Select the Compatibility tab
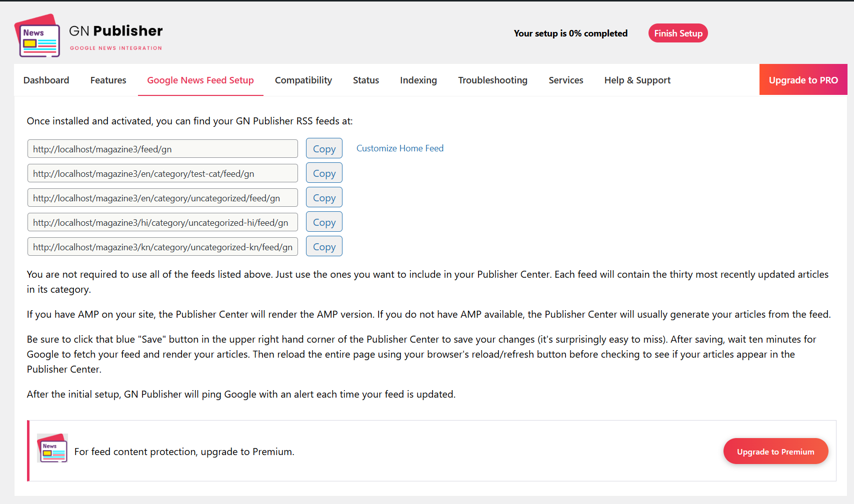 (303, 80)
